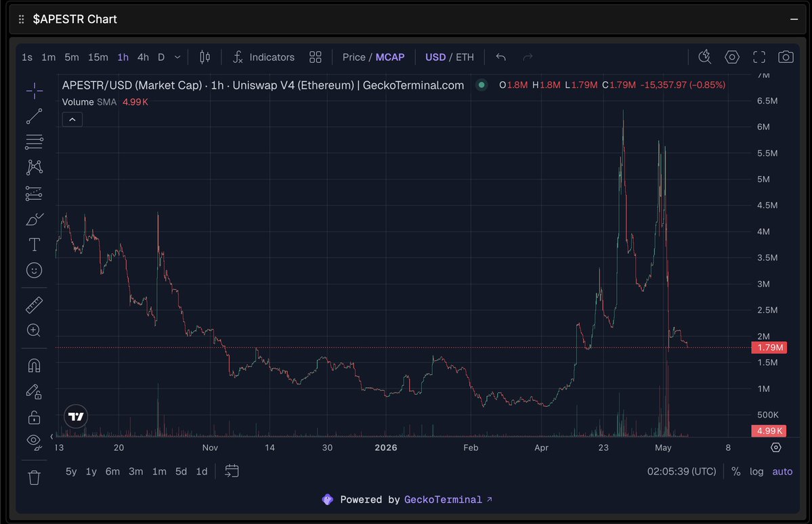The height and width of the screenshot is (524, 812).
Task: Switch to D daily interval
Action: [x=161, y=57]
